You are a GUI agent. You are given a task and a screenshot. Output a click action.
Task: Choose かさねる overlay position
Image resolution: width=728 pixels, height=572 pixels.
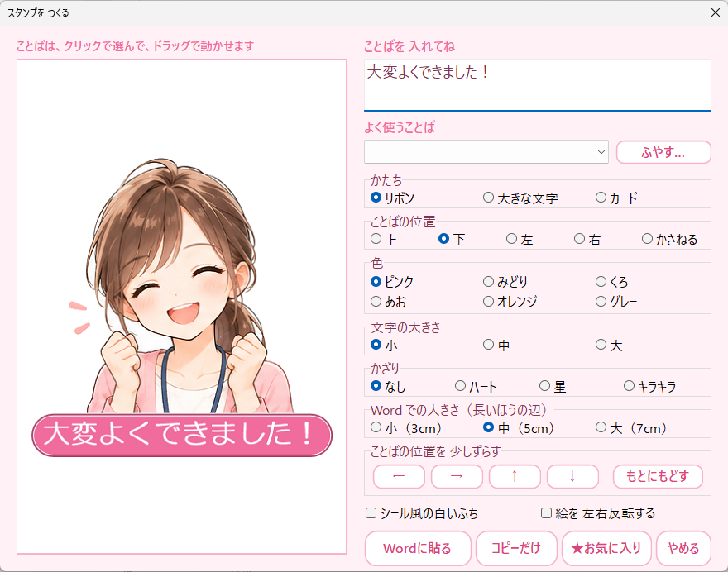point(669,240)
